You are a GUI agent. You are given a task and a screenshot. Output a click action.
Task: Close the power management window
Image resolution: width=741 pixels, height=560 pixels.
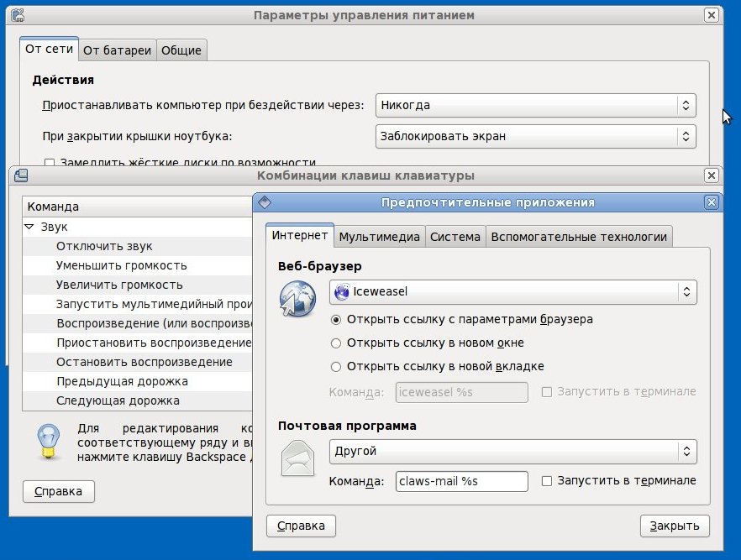(x=712, y=15)
